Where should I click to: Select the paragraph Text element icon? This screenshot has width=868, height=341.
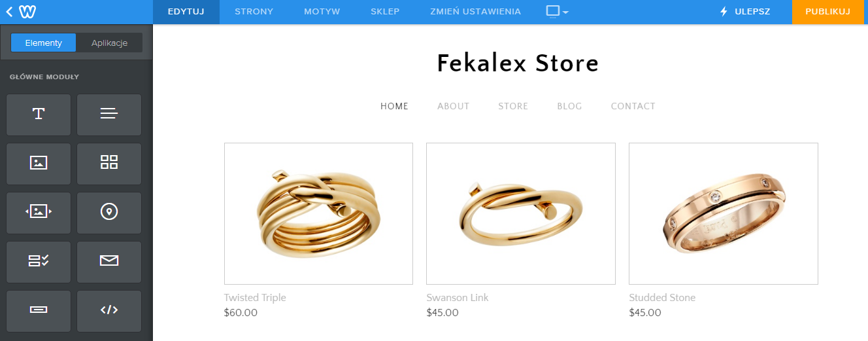click(109, 115)
